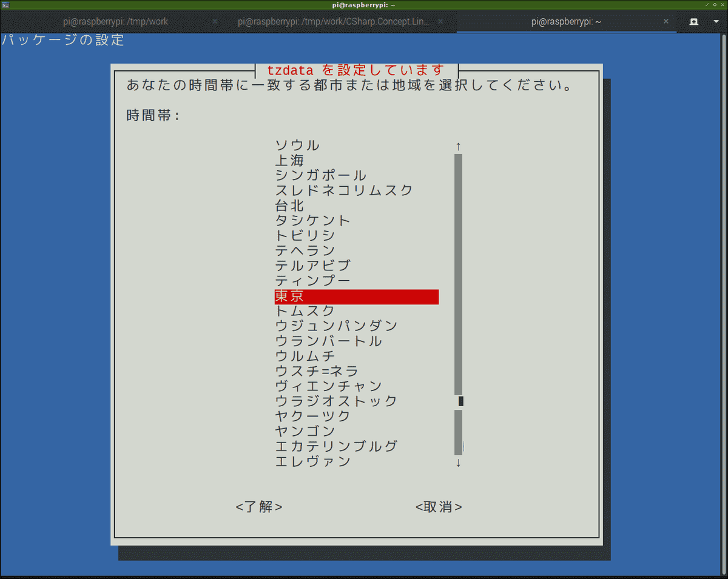Select テヘラン in the list
The image size is (728, 579).
[305, 251]
